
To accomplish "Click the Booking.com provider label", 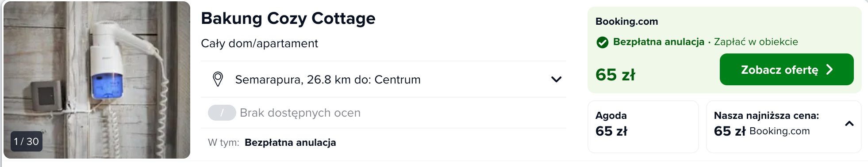I will coord(626,21).
